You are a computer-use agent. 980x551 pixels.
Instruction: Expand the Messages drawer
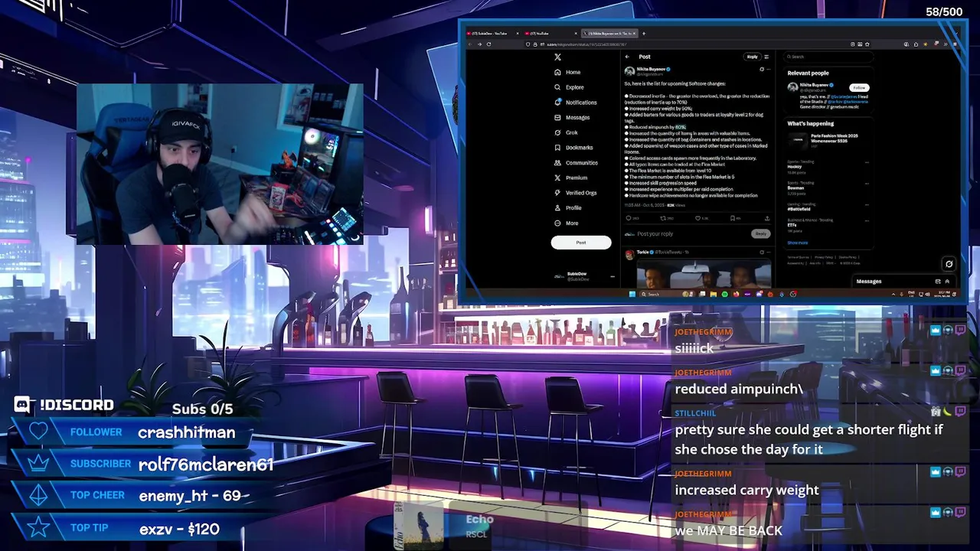point(947,282)
